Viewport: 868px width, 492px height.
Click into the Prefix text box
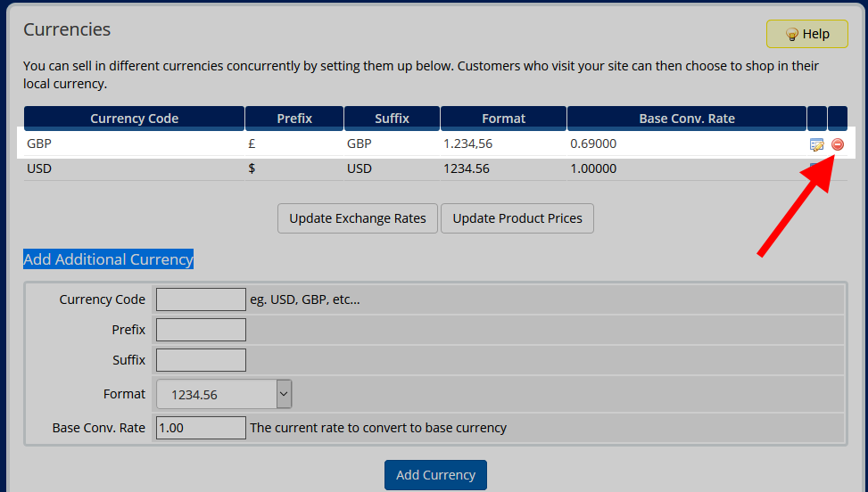click(201, 330)
